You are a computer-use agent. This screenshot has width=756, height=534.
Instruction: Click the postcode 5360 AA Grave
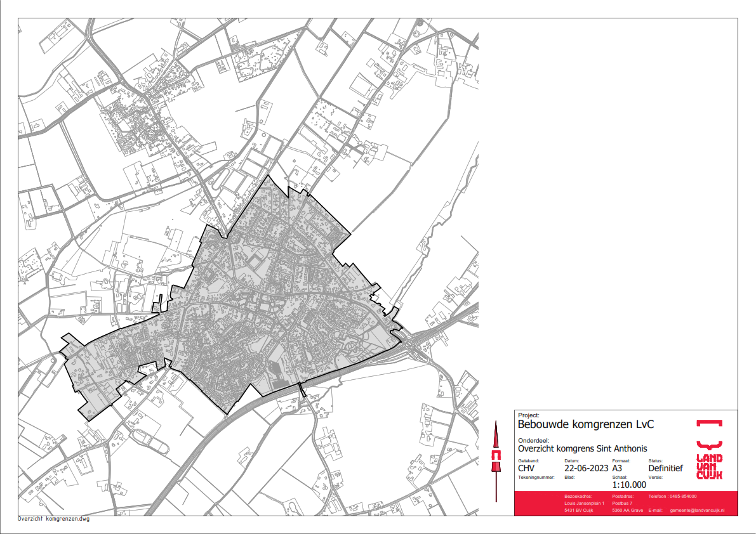click(628, 510)
